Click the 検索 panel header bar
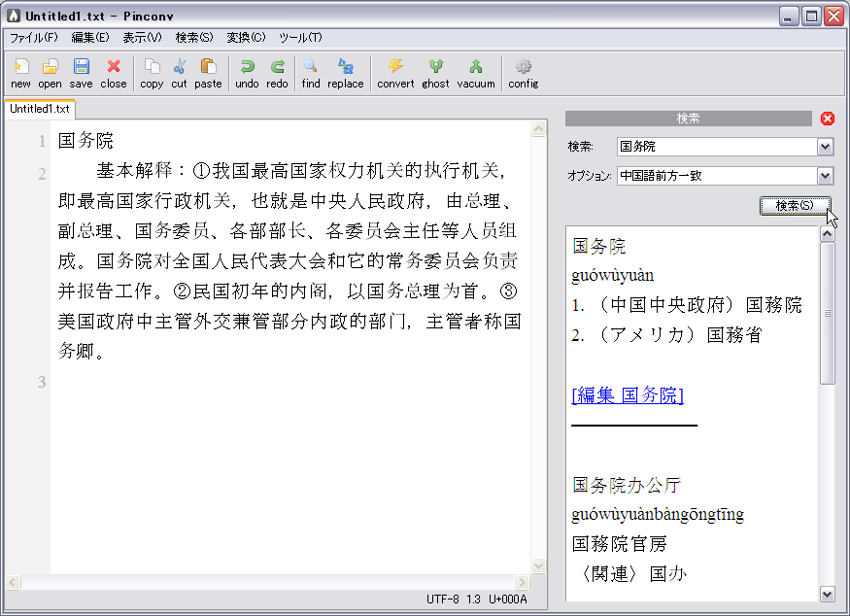The height and width of the screenshot is (616, 850). coord(689,119)
